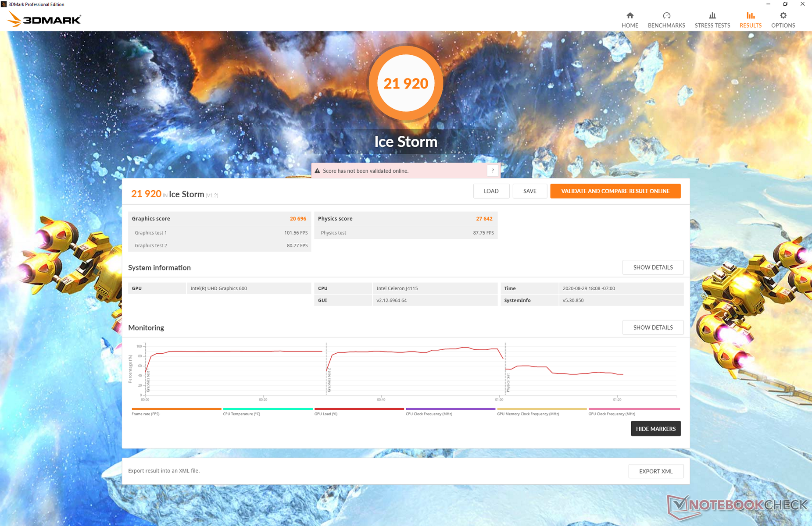Open the Options gear icon
812x526 pixels.
[x=783, y=16]
